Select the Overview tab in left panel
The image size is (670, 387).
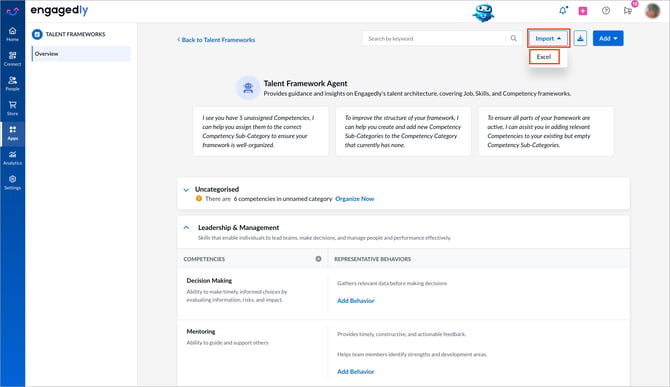pyautogui.click(x=81, y=54)
